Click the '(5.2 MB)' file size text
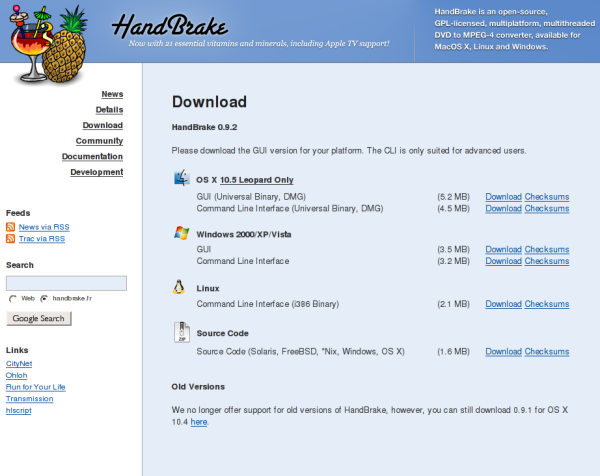The width and height of the screenshot is (600, 476). point(453,197)
